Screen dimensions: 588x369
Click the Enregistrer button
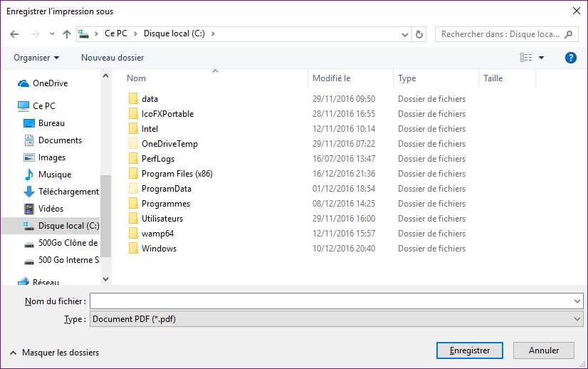470,350
